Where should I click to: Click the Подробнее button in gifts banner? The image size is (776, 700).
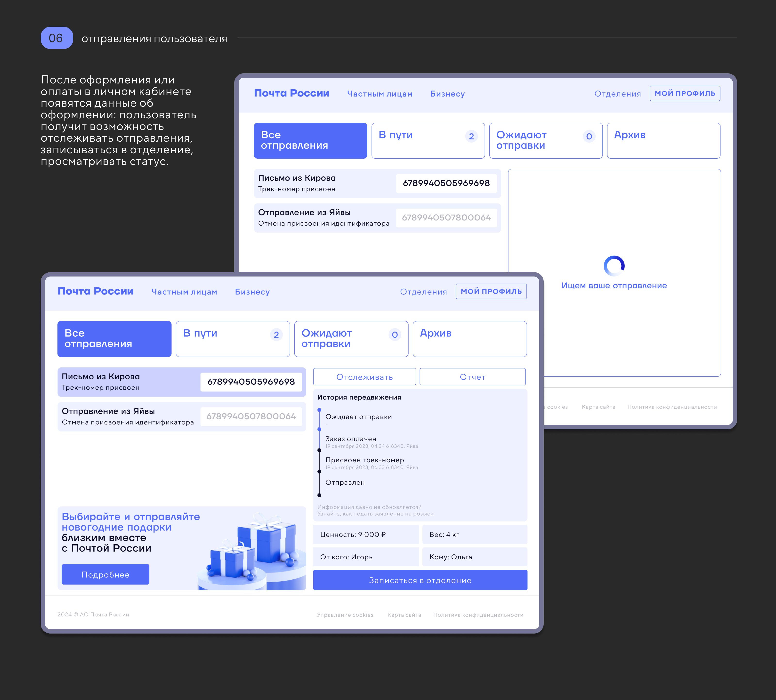click(105, 574)
